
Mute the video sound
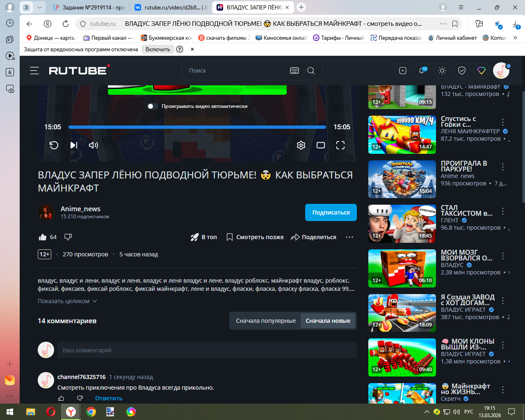[x=94, y=145]
